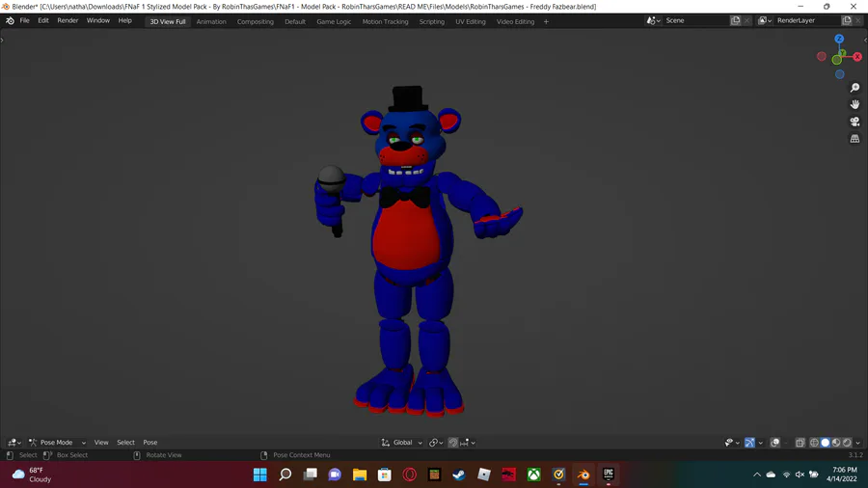Open the Render menu
The image size is (868, 488).
pyautogui.click(x=68, y=21)
